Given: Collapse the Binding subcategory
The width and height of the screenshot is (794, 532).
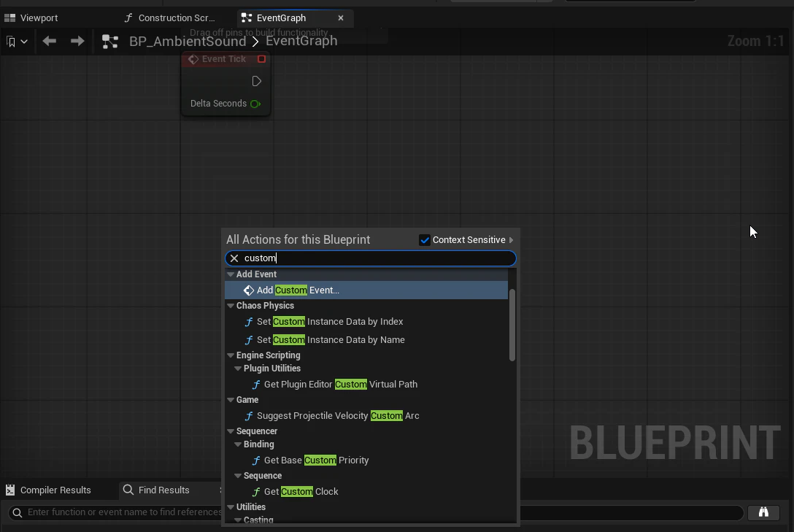Looking at the screenshot, I should (238, 444).
